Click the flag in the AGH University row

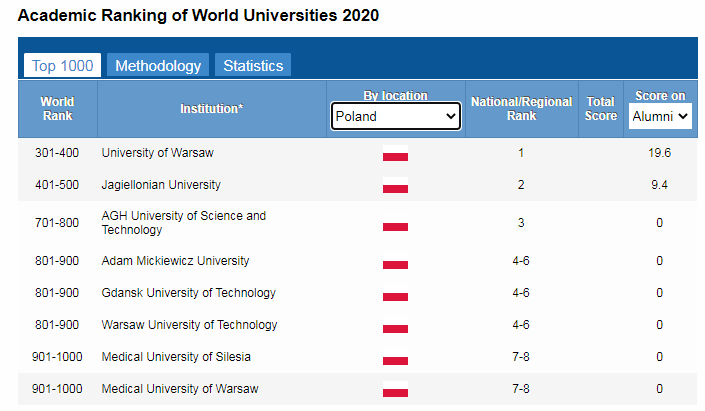tap(395, 223)
